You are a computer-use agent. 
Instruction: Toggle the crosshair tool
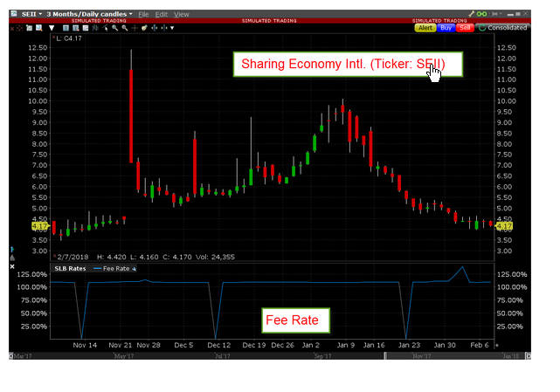tap(135, 28)
